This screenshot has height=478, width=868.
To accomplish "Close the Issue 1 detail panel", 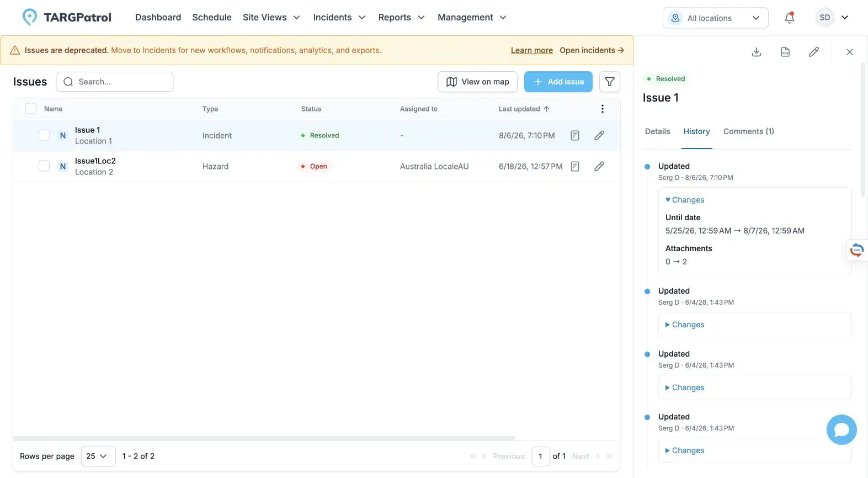I will (x=850, y=52).
